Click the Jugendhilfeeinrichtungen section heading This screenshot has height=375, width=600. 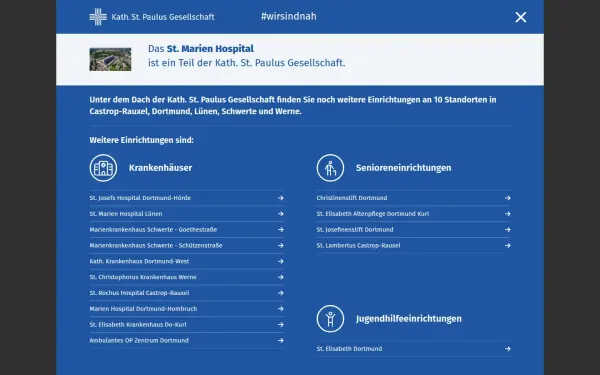tap(409, 318)
